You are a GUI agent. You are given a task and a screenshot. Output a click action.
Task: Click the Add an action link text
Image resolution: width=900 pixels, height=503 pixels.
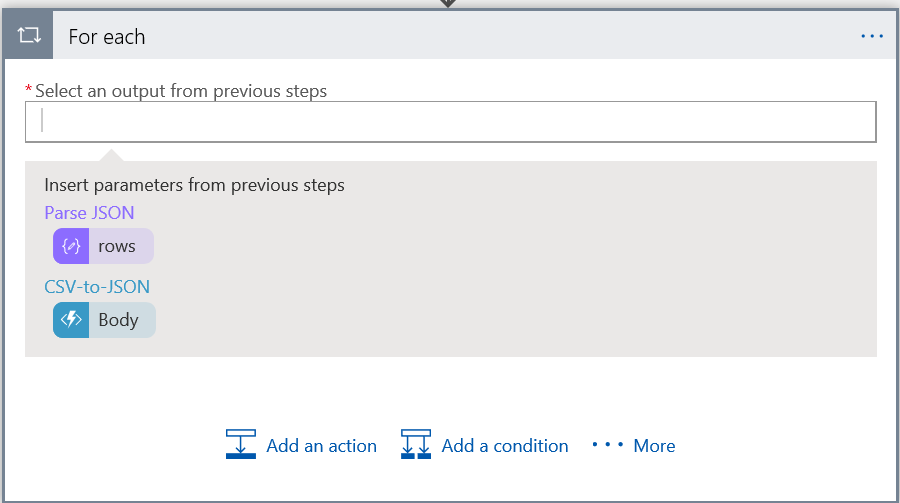pos(321,446)
